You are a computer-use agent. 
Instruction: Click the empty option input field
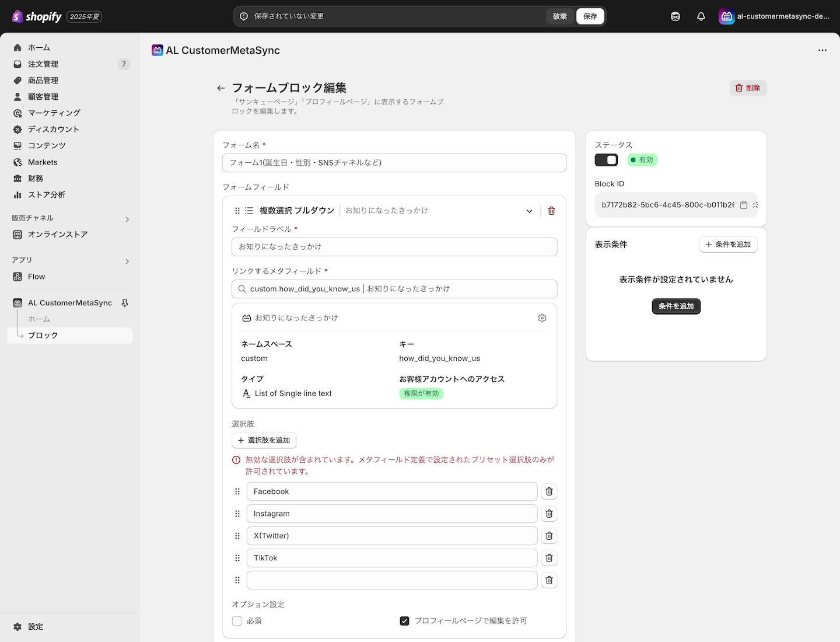tap(392, 580)
